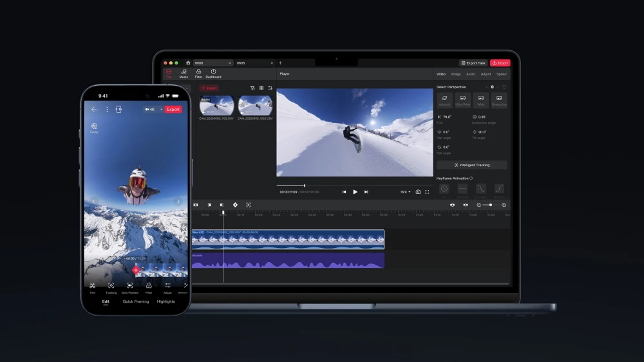Trim clip start to playhead
The image size is (644, 362).
209,205
